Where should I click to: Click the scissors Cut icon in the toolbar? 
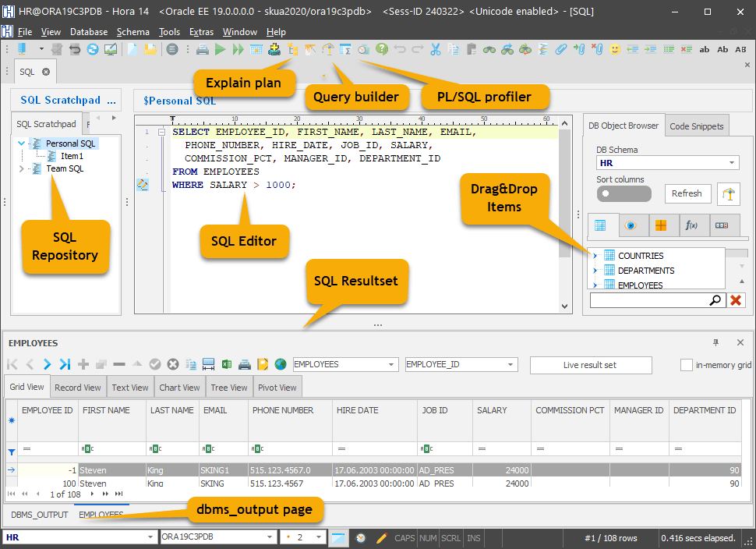435,48
